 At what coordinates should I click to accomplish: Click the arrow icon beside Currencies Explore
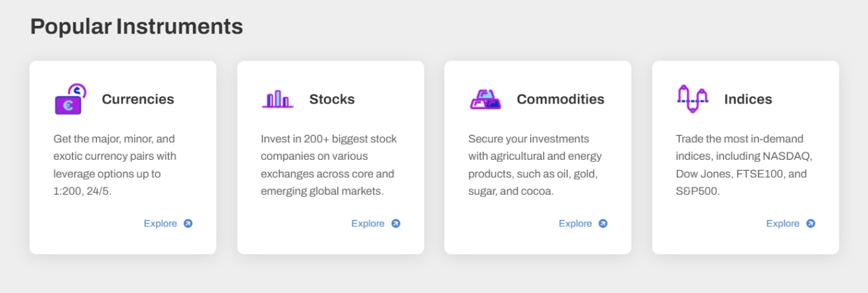(x=188, y=224)
